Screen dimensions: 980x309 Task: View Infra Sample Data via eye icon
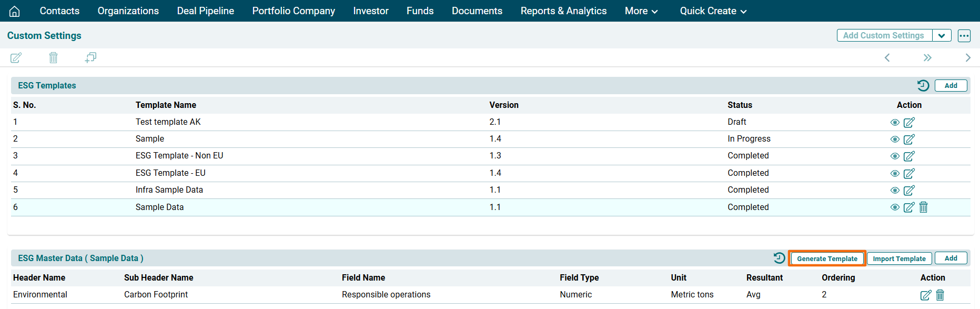coord(894,190)
